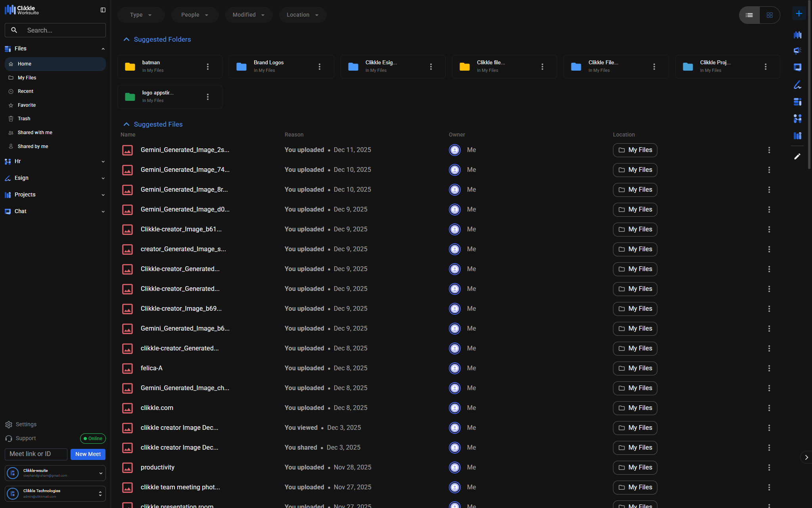Click the New Meet button
Image resolution: width=812 pixels, height=508 pixels.
point(88,454)
